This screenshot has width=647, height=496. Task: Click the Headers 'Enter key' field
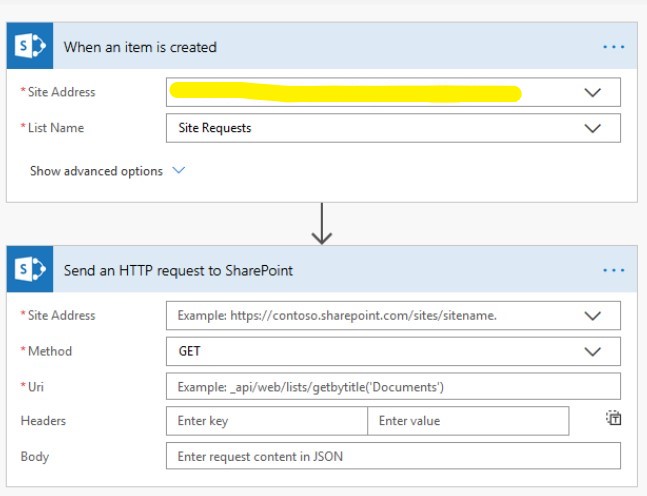pos(267,421)
